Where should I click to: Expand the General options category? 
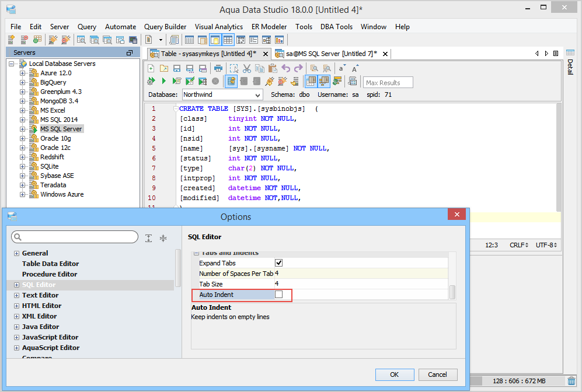[16, 253]
